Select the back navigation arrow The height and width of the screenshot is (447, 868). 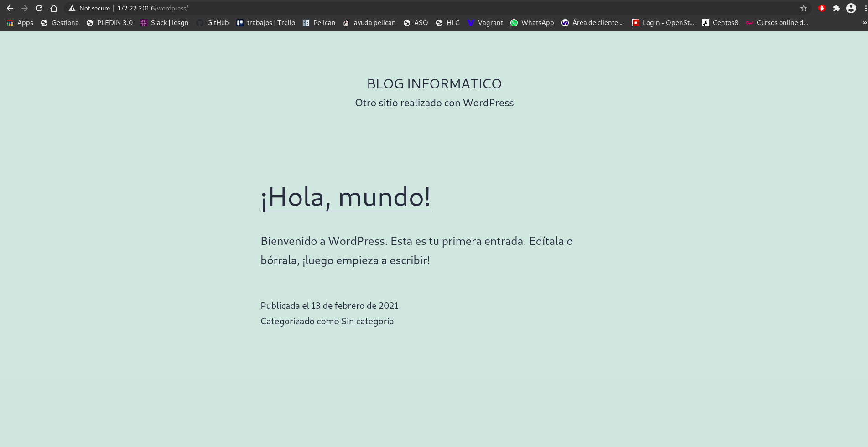10,8
